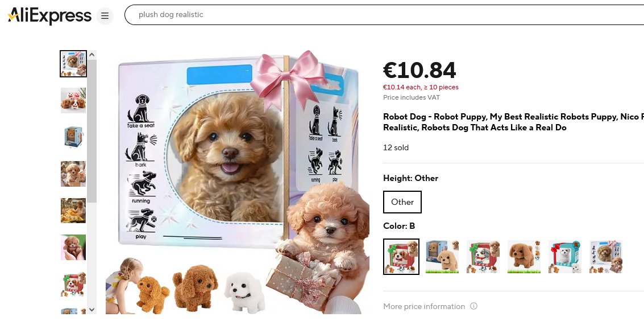The width and height of the screenshot is (644, 329).
Task: Select first color swatch with red box
Action: (401, 257)
